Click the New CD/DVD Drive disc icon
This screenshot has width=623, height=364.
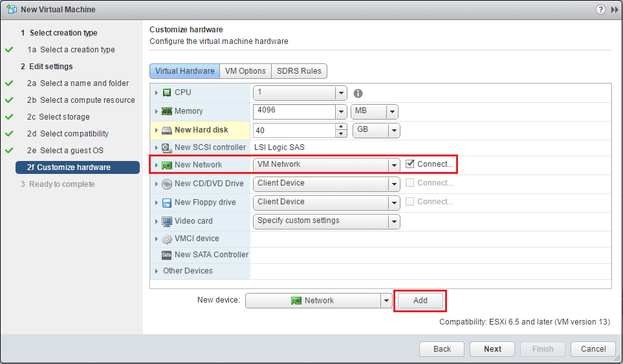coord(167,184)
